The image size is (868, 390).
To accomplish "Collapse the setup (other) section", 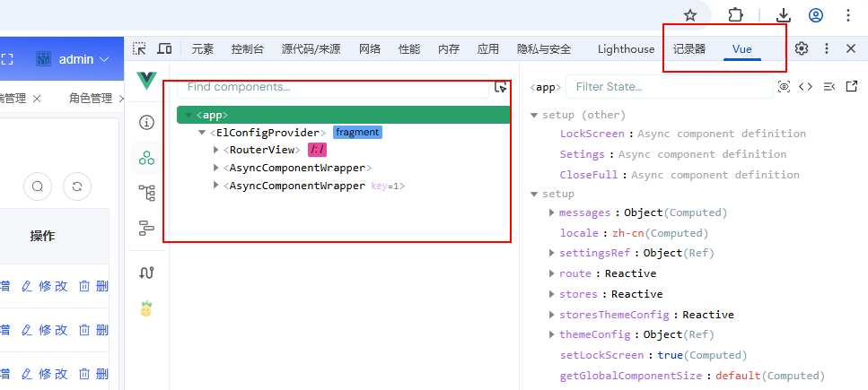I will coord(534,115).
